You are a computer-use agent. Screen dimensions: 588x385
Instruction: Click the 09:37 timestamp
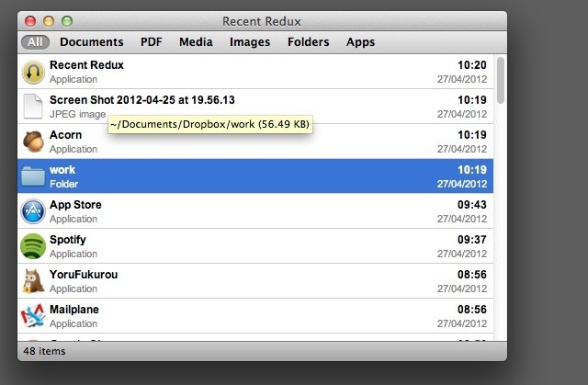(x=471, y=240)
